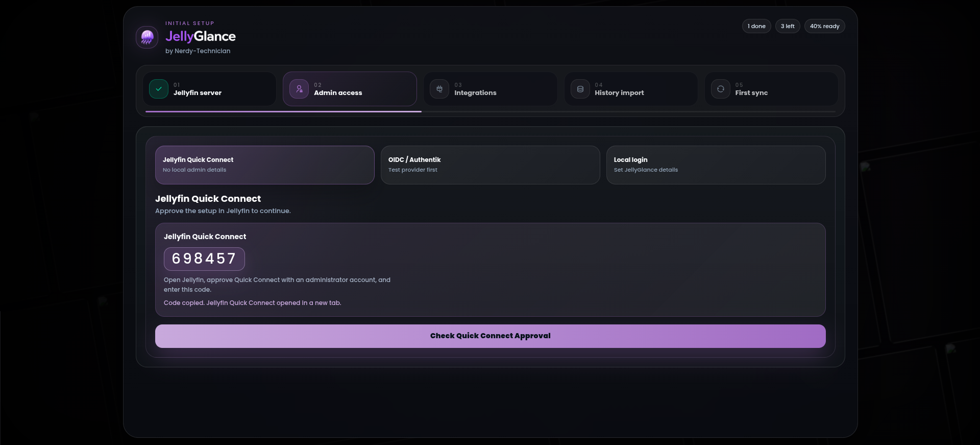Click the Admin access user icon

point(299,89)
